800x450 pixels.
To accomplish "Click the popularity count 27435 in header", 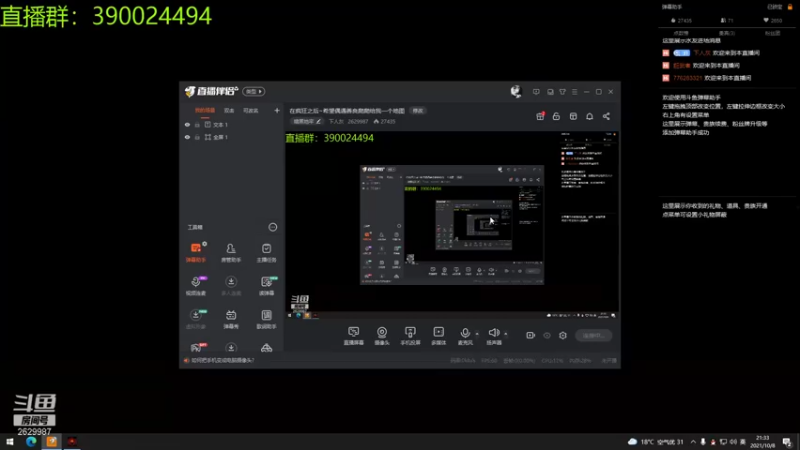I will coord(384,121).
